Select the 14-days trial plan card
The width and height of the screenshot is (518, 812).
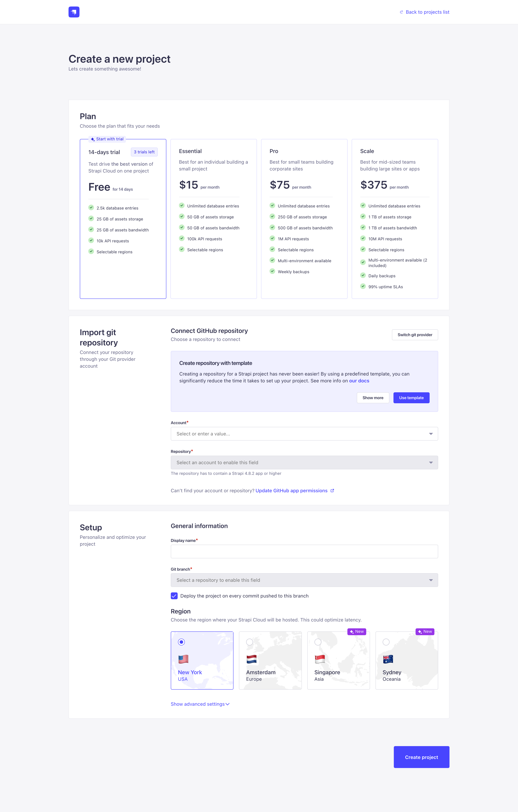pos(123,219)
